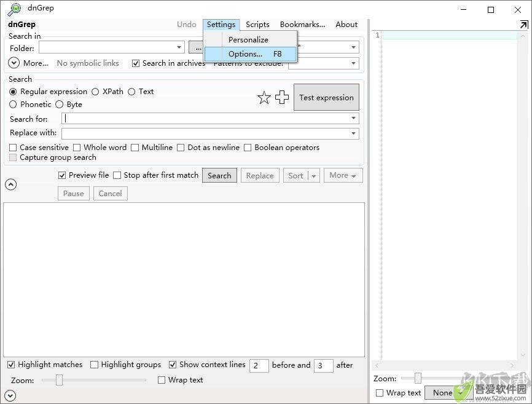Open the Folder dropdown list
The height and width of the screenshot is (404, 532).
point(179,47)
